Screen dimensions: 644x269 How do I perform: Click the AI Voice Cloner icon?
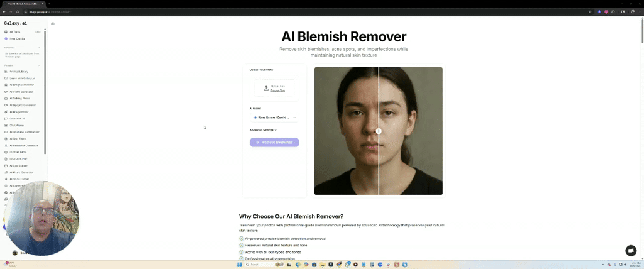pyautogui.click(x=6, y=179)
